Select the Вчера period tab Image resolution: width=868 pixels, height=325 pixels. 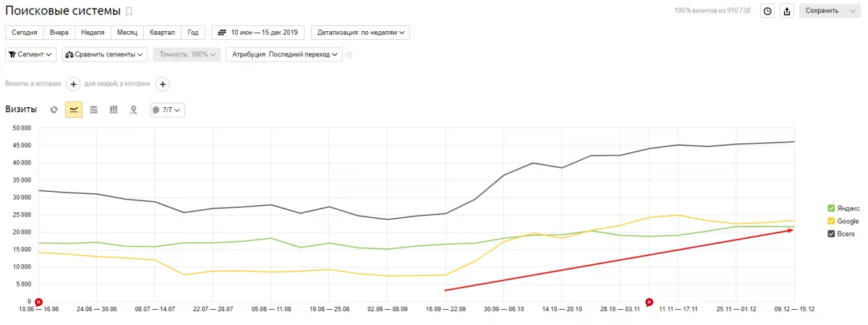(x=59, y=33)
